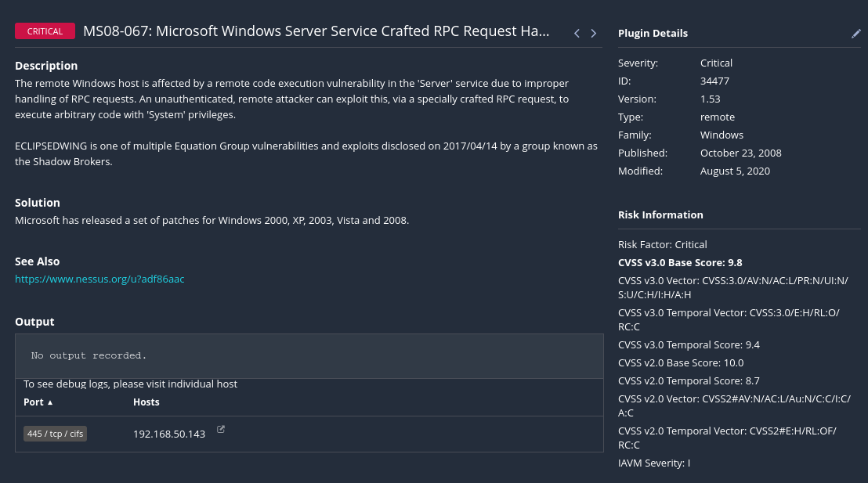The image size is (868, 483).
Task: Go to the previous plugin chevron
Action: (x=577, y=33)
